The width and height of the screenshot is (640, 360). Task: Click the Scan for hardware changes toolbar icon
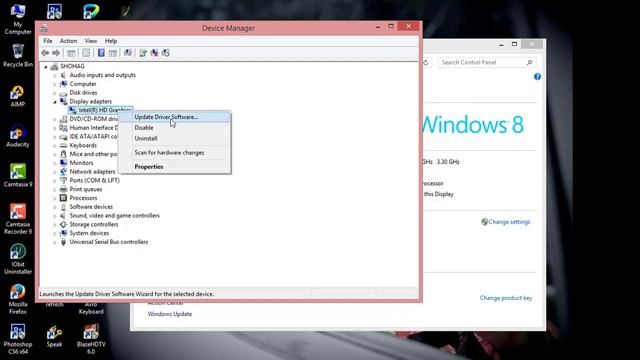click(128, 53)
